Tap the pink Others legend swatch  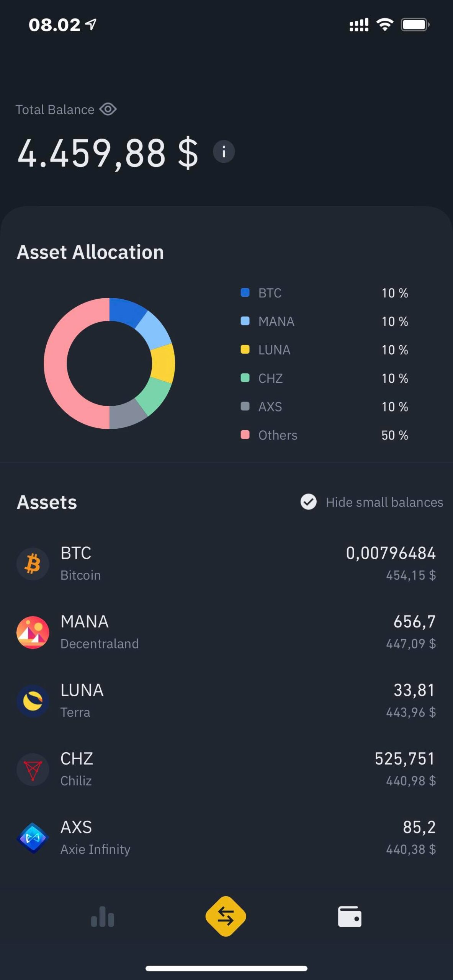click(x=245, y=435)
